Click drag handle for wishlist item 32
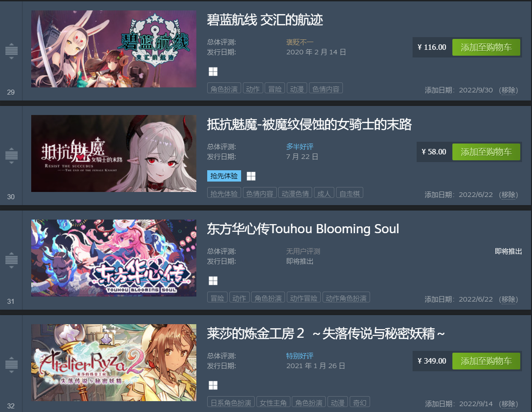Image resolution: width=532 pixels, height=412 pixels. tap(11, 365)
